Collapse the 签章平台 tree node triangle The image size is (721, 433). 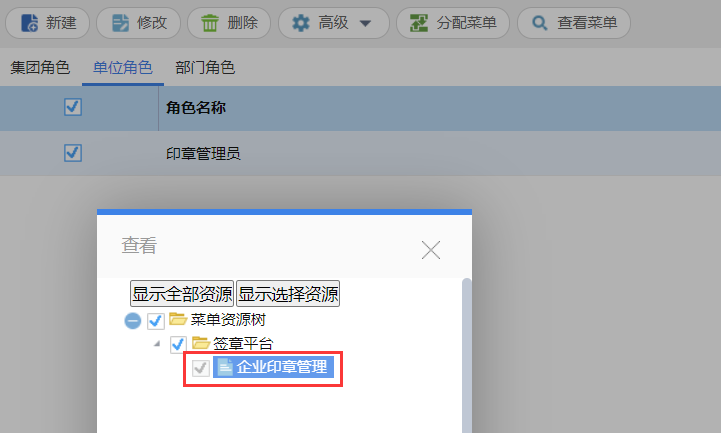[157, 343]
